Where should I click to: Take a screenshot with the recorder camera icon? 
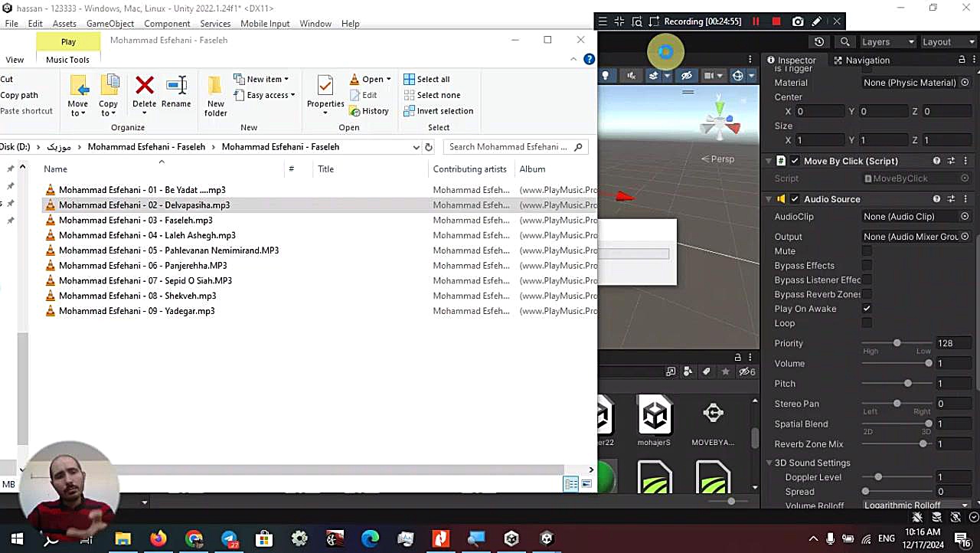click(x=798, y=21)
